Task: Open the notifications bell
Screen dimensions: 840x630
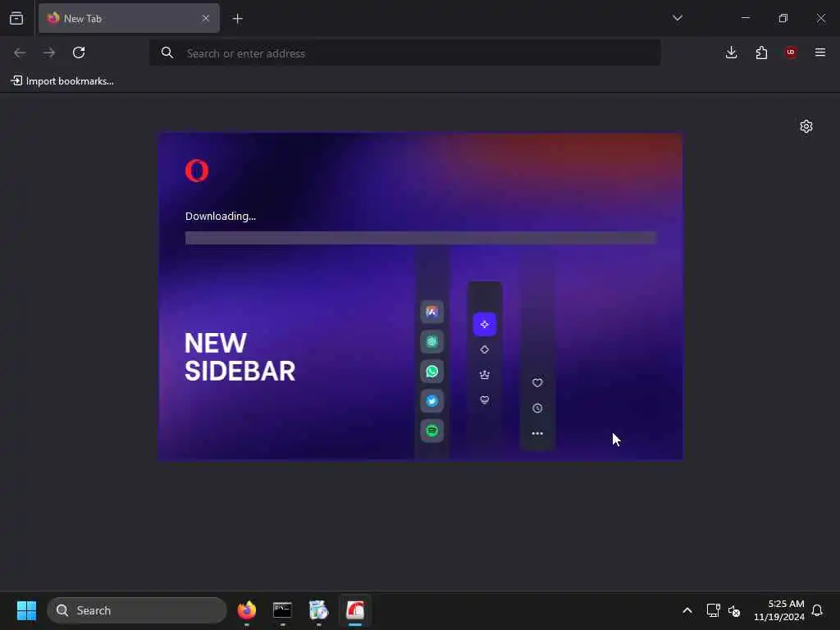Action: pyautogui.click(x=817, y=610)
